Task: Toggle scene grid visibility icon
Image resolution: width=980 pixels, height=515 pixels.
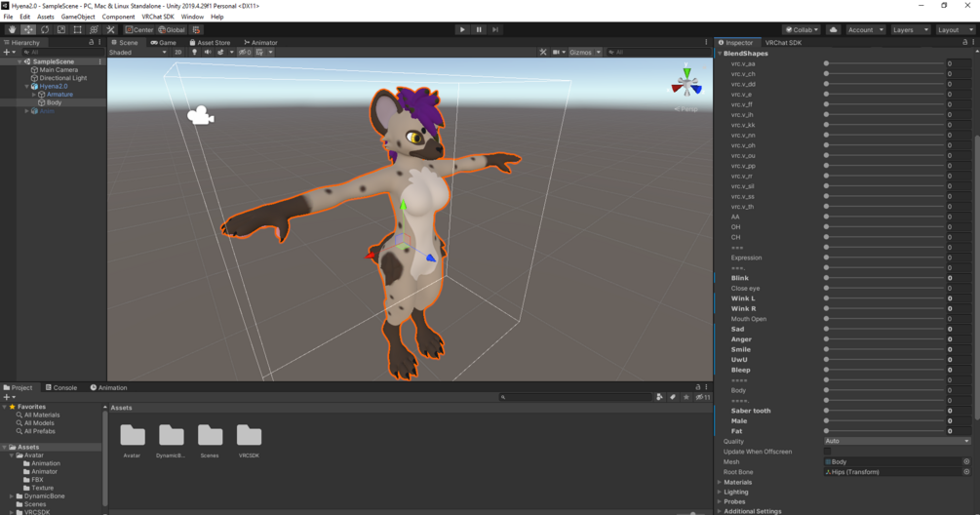Action: click(x=259, y=52)
